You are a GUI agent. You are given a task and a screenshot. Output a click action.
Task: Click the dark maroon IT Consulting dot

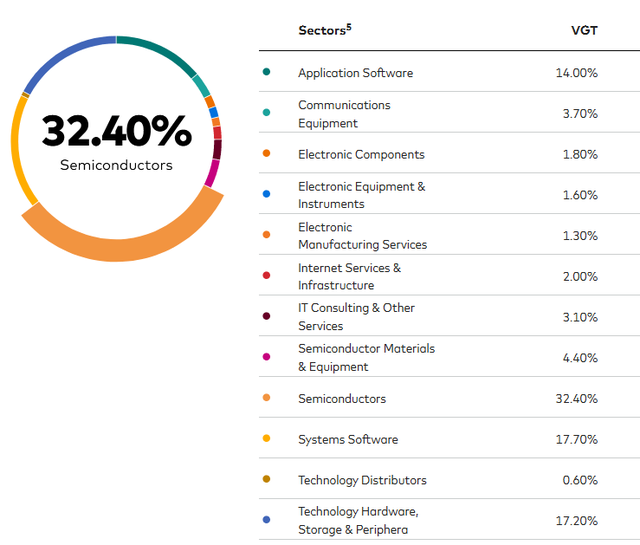267,316
